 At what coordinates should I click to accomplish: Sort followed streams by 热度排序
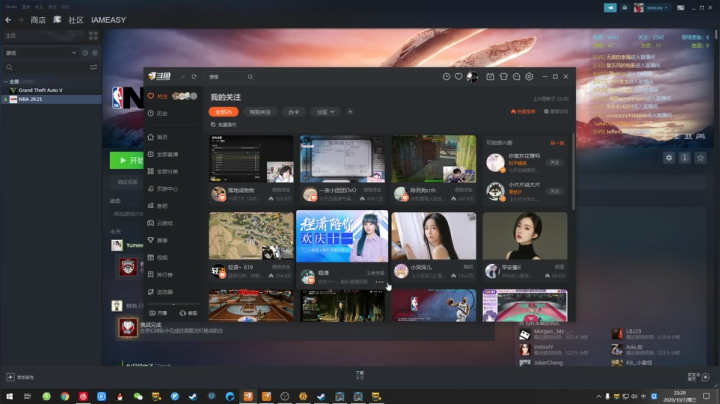point(523,112)
